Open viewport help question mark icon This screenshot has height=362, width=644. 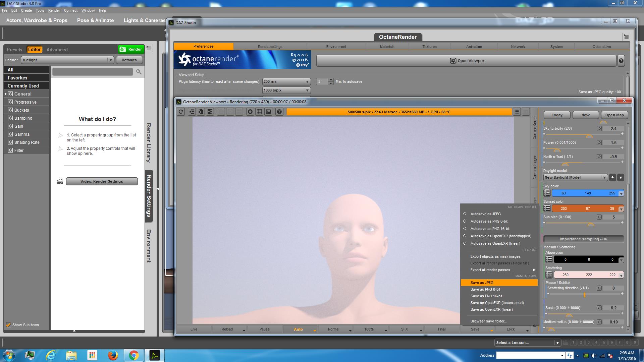279,112
